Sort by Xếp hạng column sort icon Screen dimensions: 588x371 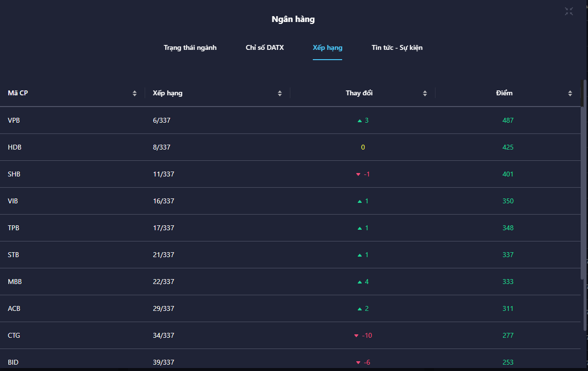click(280, 93)
